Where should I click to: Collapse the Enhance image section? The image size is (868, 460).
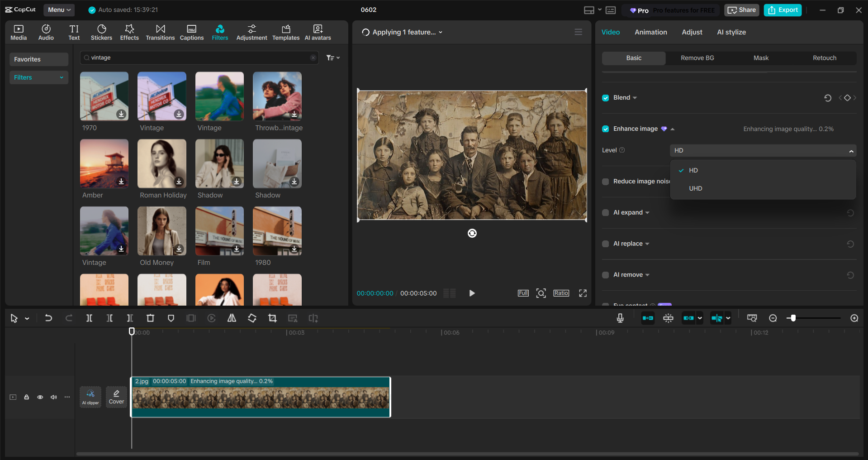pyautogui.click(x=673, y=129)
